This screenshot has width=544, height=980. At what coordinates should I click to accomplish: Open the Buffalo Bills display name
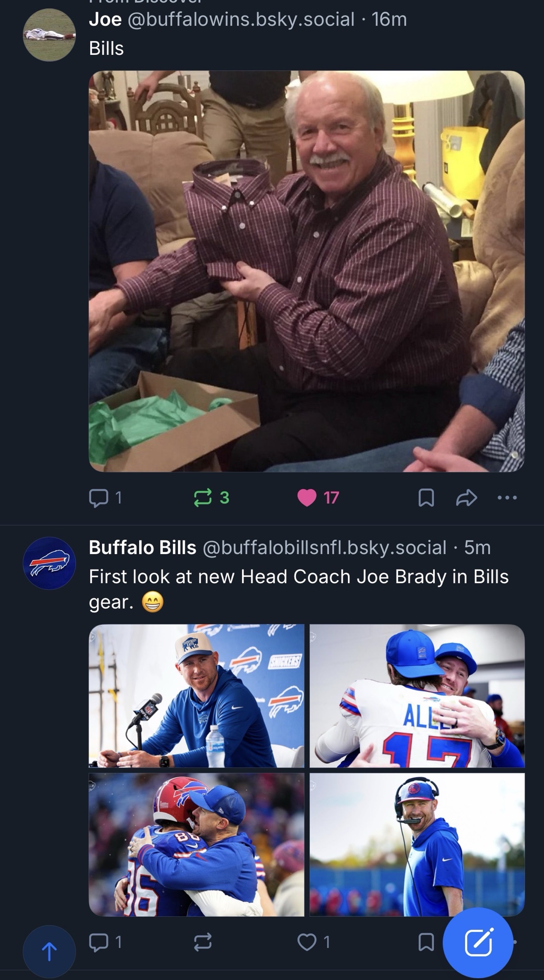[142, 548]
